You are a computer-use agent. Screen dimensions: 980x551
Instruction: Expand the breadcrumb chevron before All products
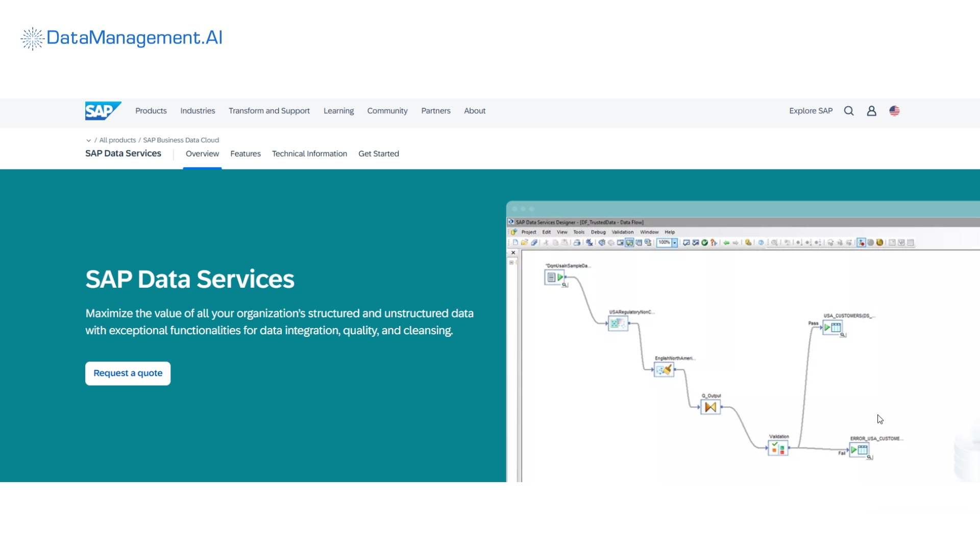pos(88,140)
